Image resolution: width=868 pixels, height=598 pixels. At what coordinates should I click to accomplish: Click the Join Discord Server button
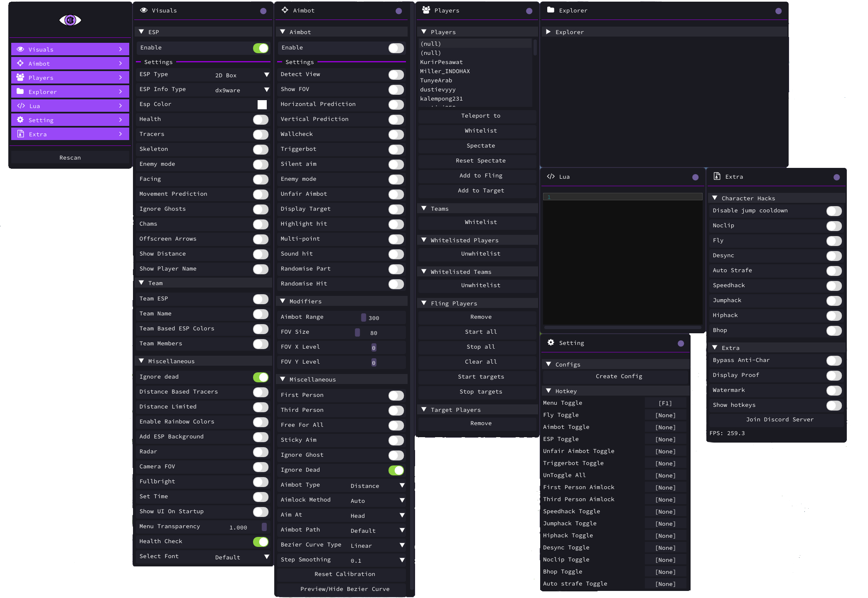click(x=779, y=419)
